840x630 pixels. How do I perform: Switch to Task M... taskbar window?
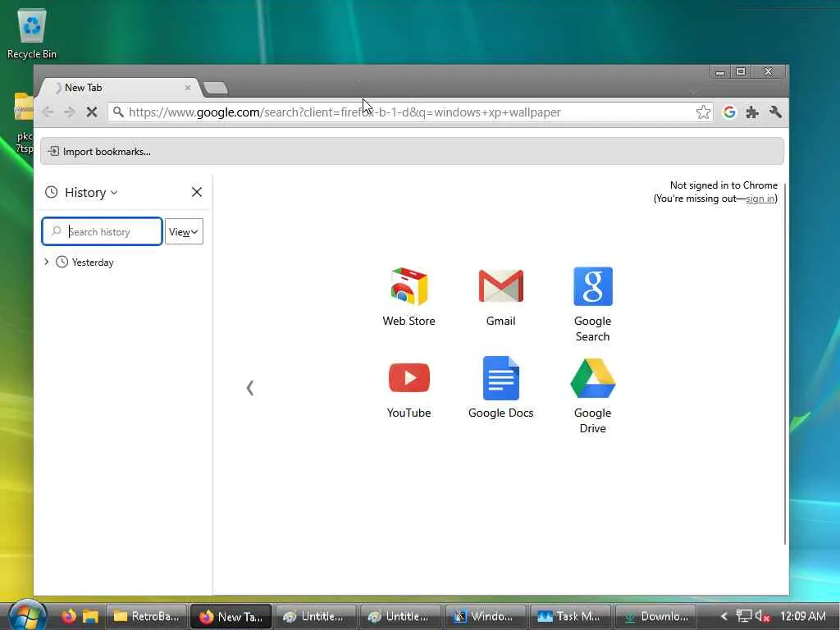coord(570,617)
